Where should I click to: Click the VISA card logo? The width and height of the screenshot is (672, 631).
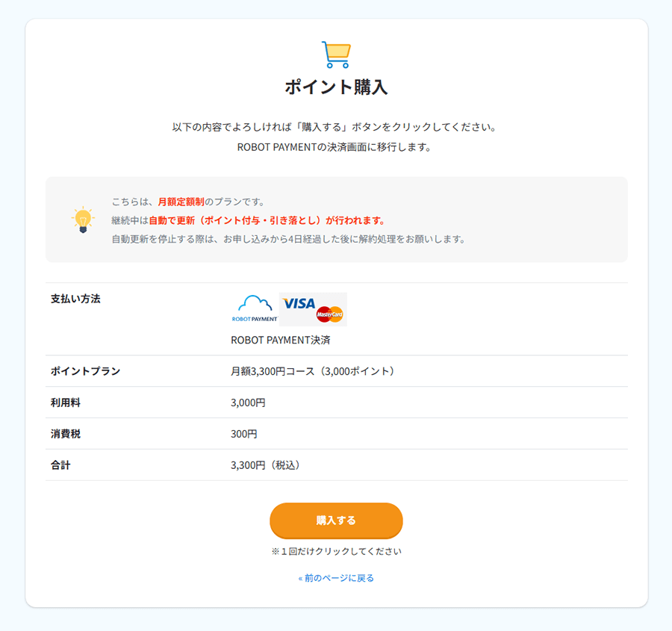click(299, 304)
